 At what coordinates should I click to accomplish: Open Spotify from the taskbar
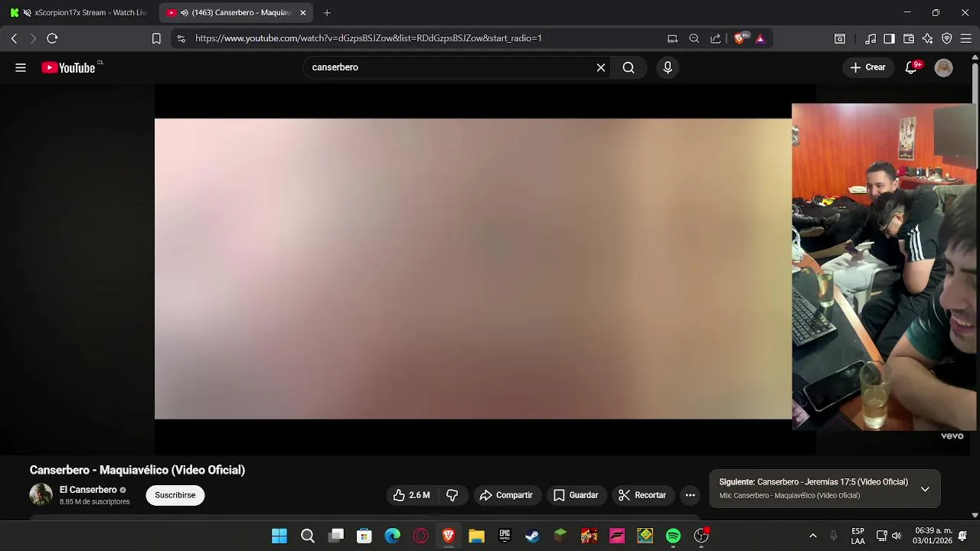673,536
